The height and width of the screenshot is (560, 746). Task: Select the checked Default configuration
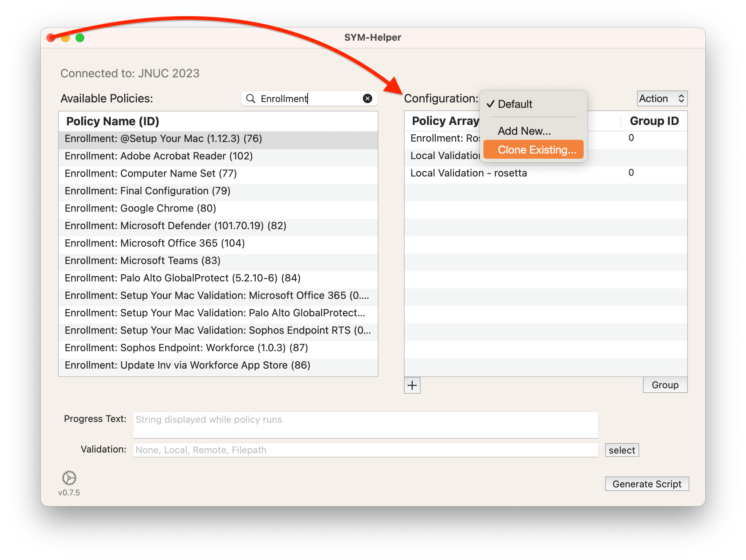[515, 104]
